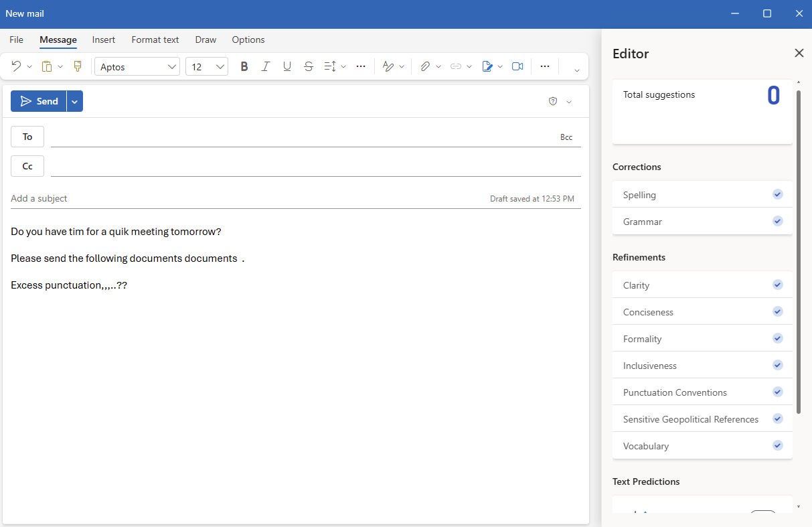
Task: Toggle the Conciseness refinement check
Action: [777, 311]
